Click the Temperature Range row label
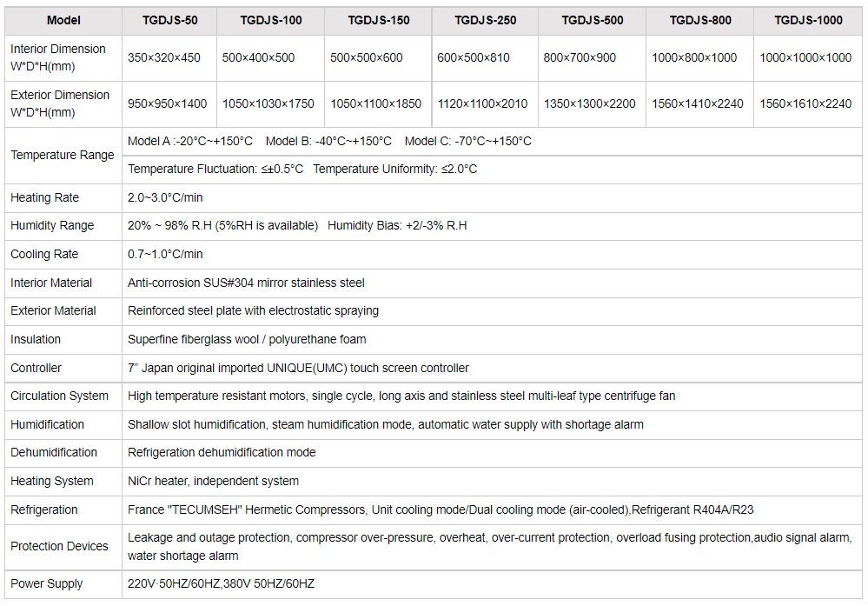The width and height of the screenshot is (868, 606). 63,155
